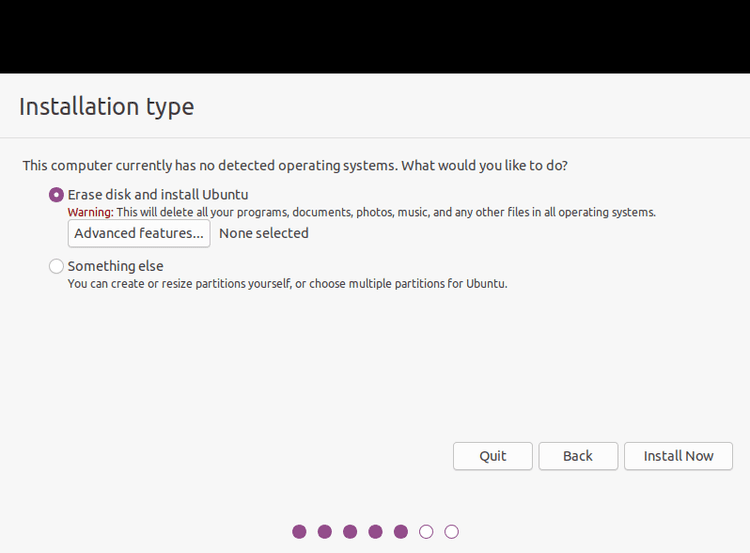Click the red Warning text
Screen dimensions: 750x553
(90, 212)
